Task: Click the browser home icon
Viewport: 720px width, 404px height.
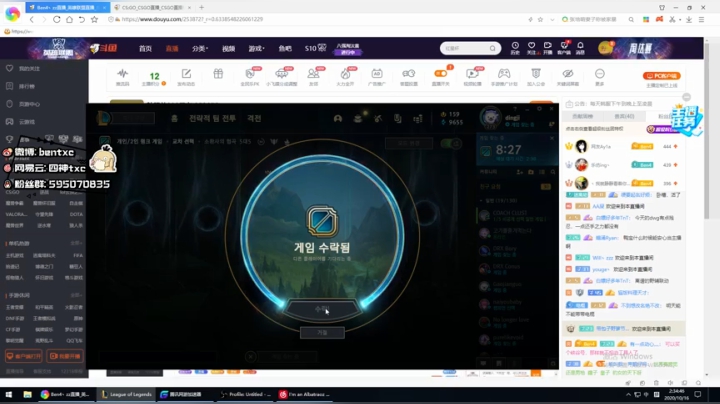Action: click(x=69, y=19)
